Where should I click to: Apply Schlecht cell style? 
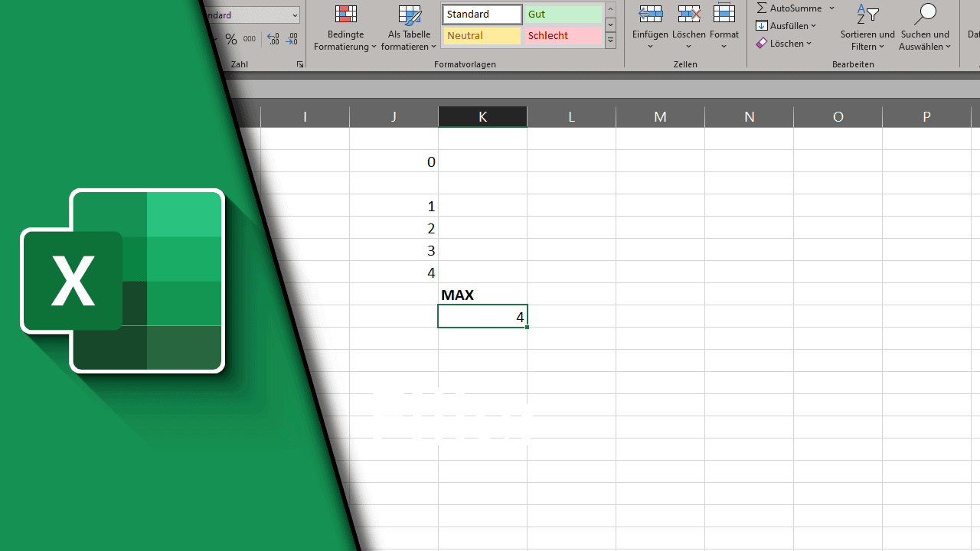pyautogui.click(x=563, y=36)
